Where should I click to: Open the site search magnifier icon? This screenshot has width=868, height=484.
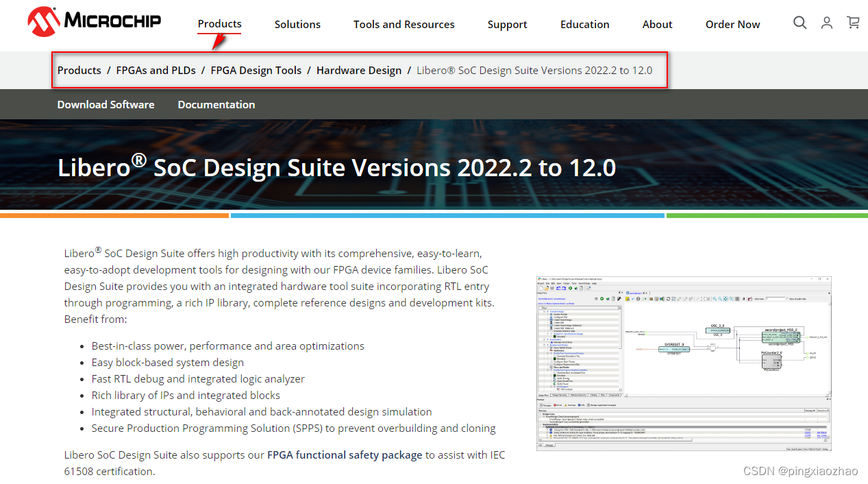(799, 23)
